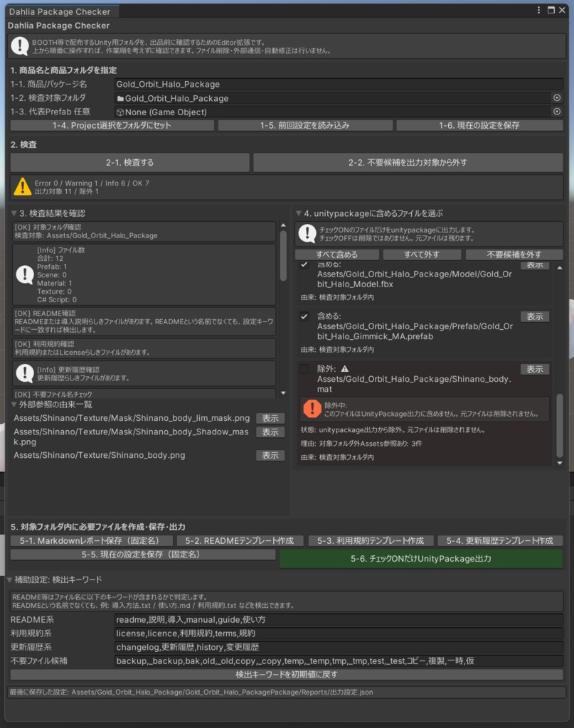
Task: Collapse the 3. 検査結果を確認 section
Action: pos(14,213)
